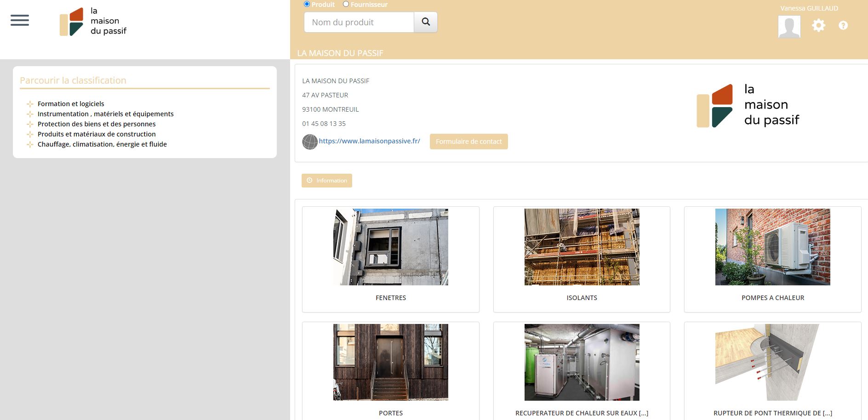The height and width of the screenshot is (420, 868).
Task: Click the address line 47 AV PASTEUR
Action: point(325,95)
